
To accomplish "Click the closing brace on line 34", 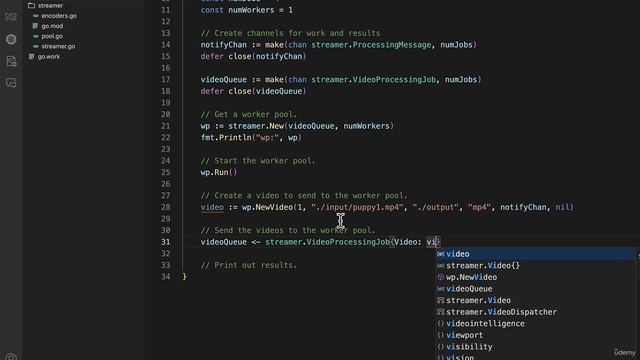I will point(184,277).
